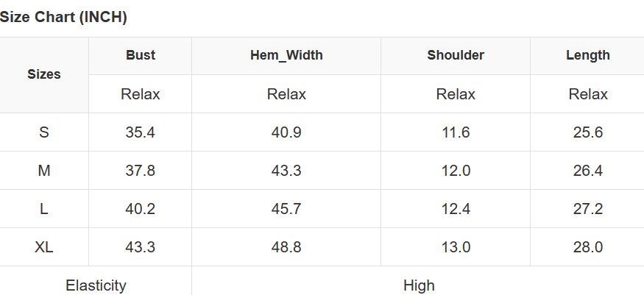Click bust value 43.3 for XL
The width and height of the screenshot is (644, 295).
coord(141,247)
